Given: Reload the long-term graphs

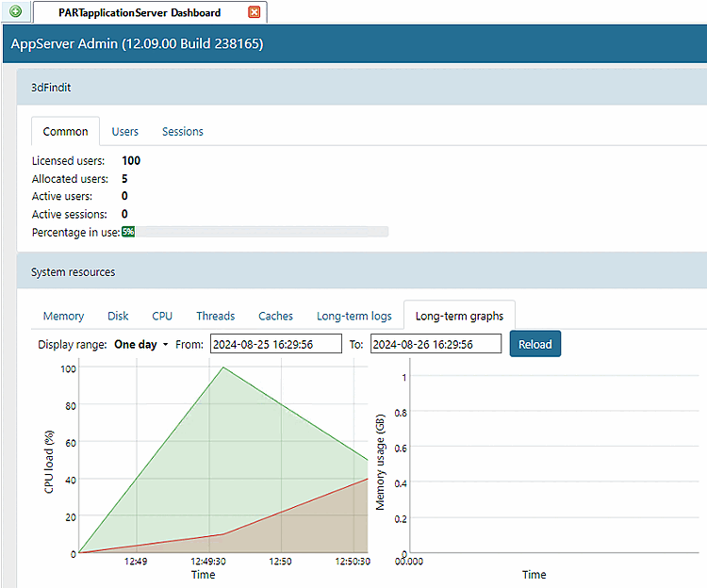Looking at the screenshot, I should click(x=535, y=344).
